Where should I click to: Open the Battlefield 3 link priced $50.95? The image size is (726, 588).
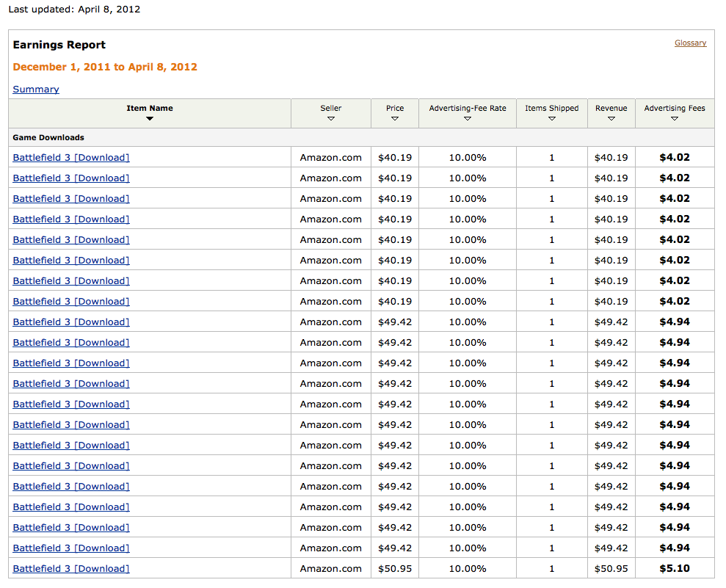pyautogui.click(x=71, y=569)
